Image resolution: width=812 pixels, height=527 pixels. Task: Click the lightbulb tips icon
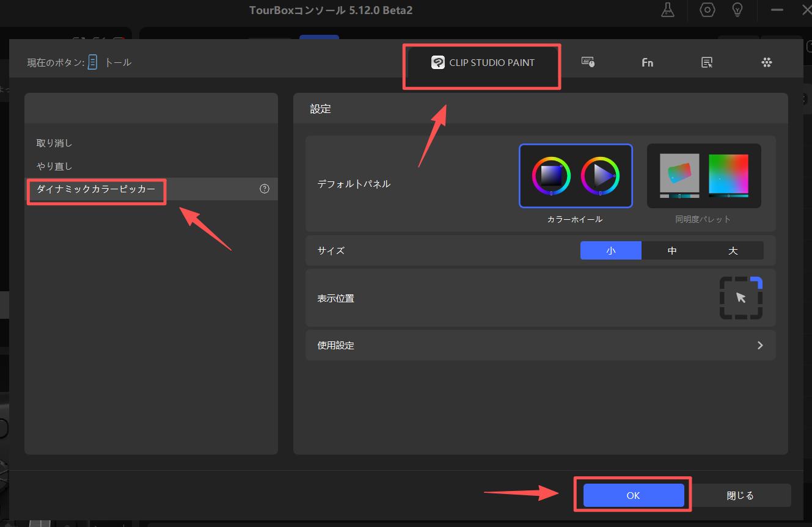coord(737,10)
